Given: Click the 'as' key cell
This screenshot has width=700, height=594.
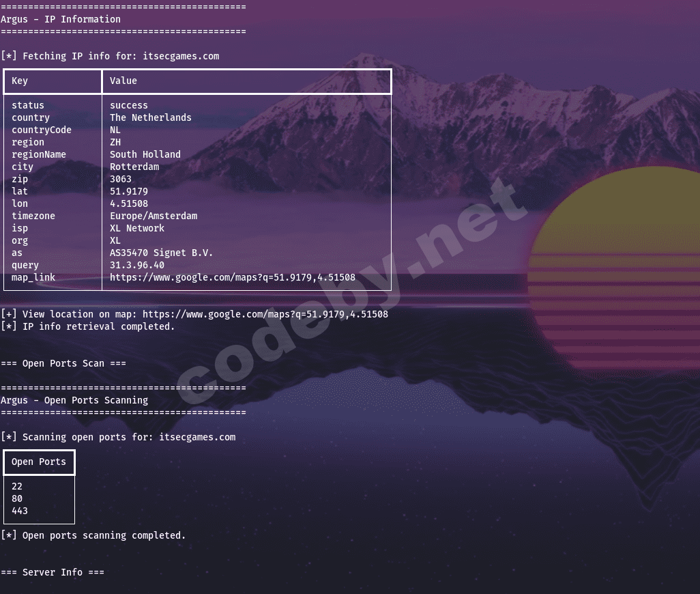Looking at the screenshot, I should (x=17, y=253).
